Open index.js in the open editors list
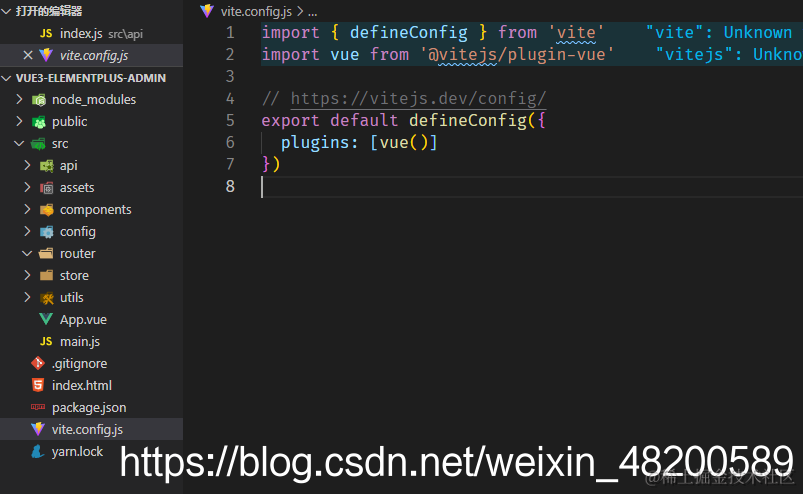Screen dimensions: 803x494 pyautogui.click(x=91, y=34)
